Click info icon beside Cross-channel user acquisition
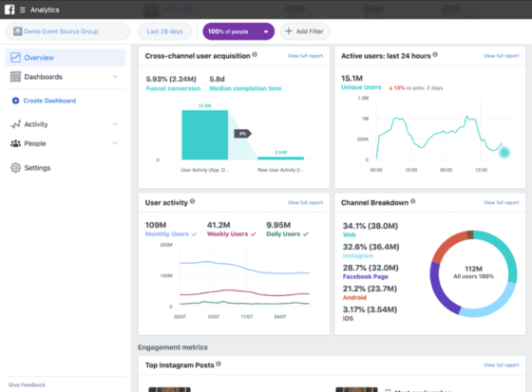The image size is (532, 392). point(255,54)
